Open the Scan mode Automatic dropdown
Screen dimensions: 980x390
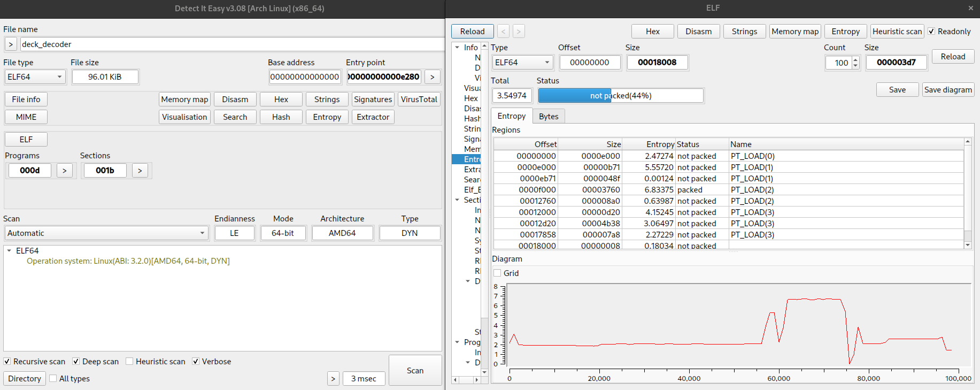[x=106, y=233]
